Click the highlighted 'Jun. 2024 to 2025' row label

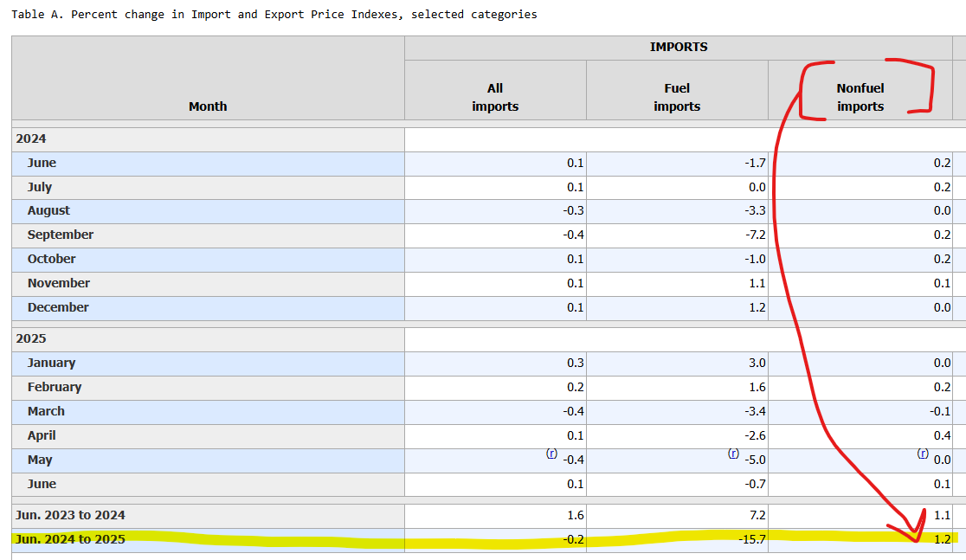tap(70, 539)
